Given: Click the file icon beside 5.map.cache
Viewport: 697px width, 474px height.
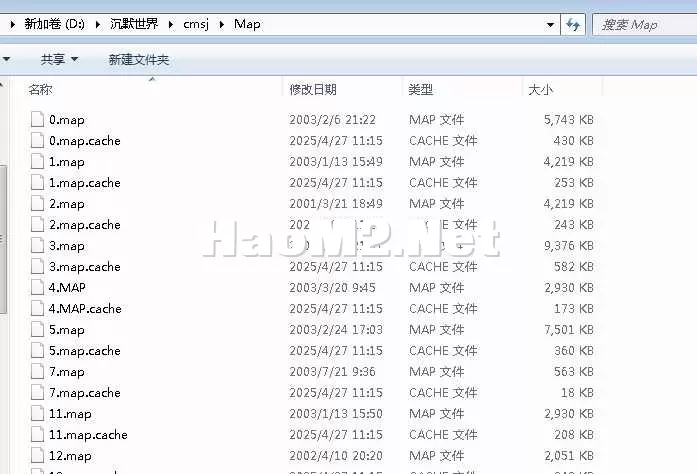Looking at the screenshot, I should [37, 350].
